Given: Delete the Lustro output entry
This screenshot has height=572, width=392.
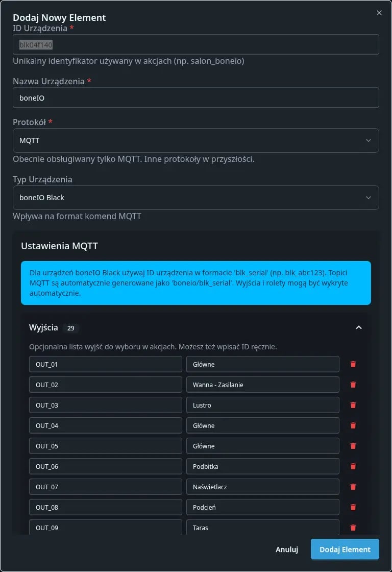Looking at the screenshot, I should click(x=353, y=404).
